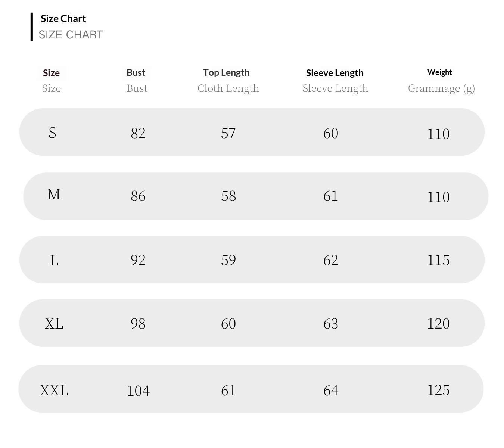Select weight value 125 in XXL row

(438, 390)
